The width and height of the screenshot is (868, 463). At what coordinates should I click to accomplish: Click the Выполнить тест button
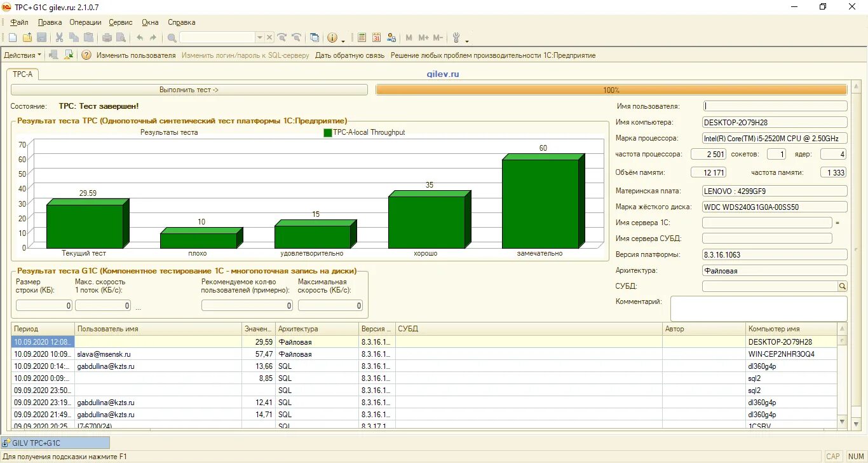pos(189,90)
